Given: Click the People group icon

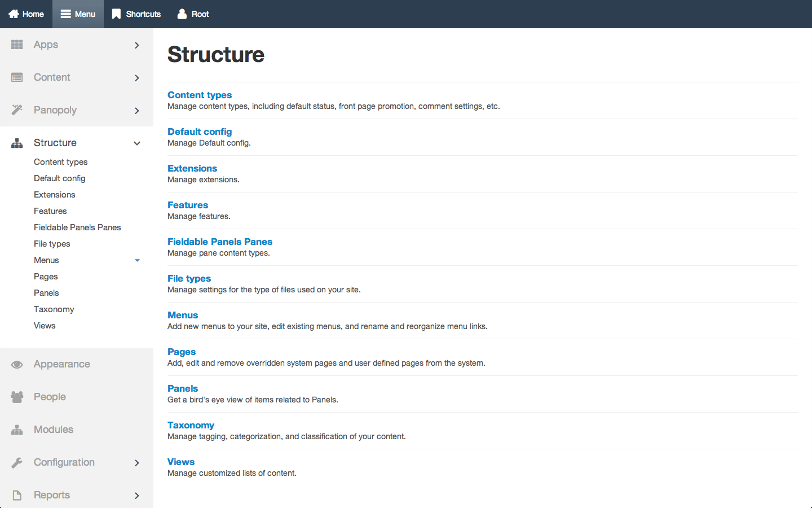Looking at the screenshot, I should point(17,397).
